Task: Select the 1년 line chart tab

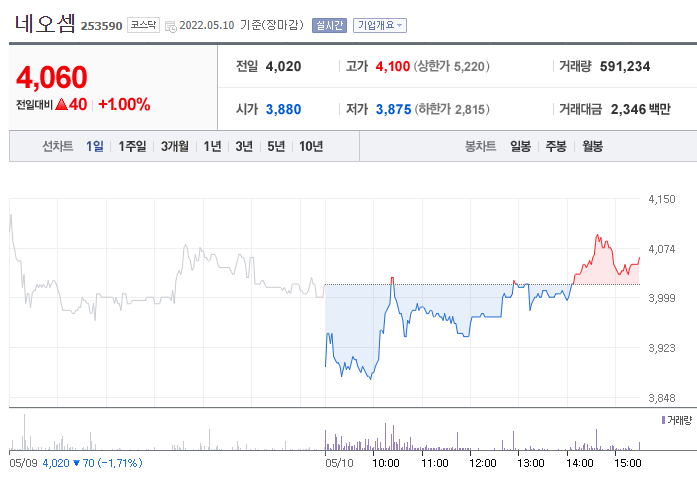Action: click(212, 146)
